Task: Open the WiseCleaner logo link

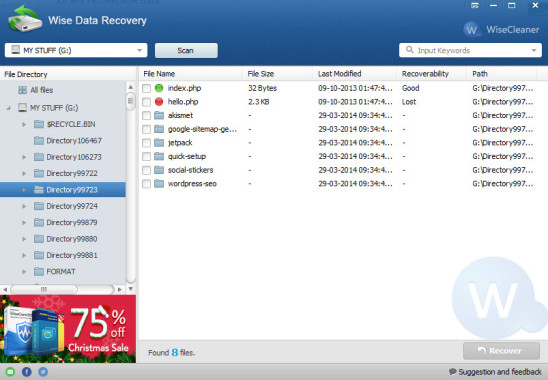Action: 502,30
